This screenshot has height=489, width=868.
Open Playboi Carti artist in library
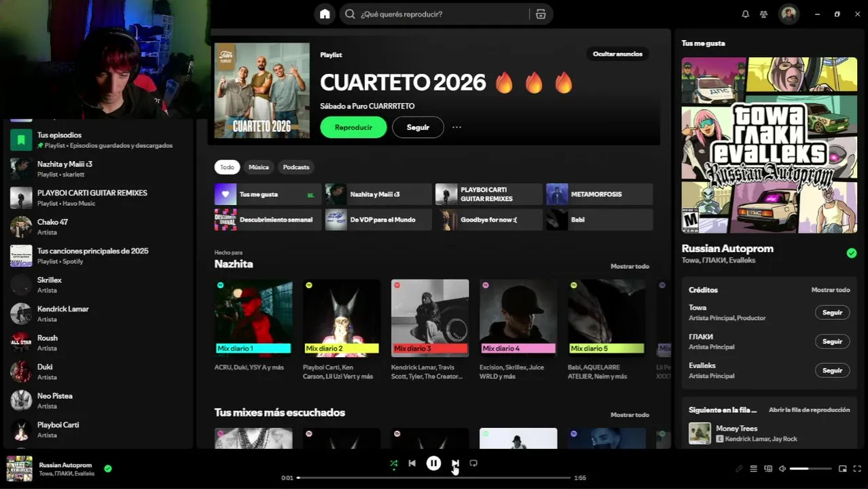(98, 430)
